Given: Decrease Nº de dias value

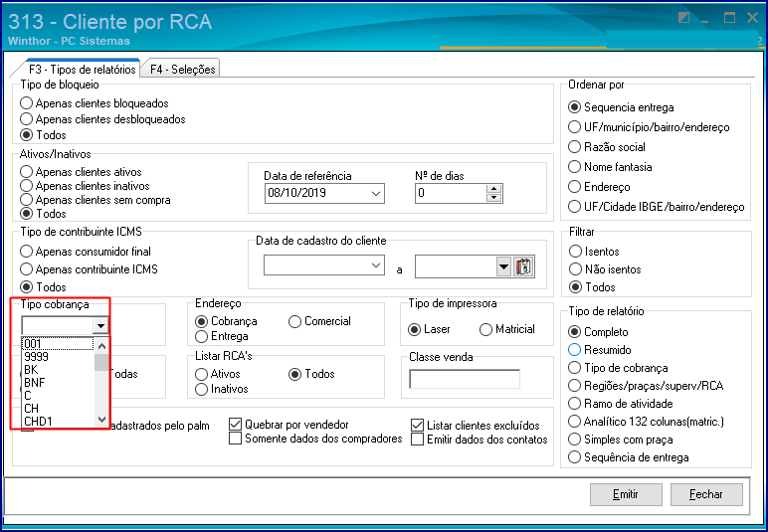Looking at the screenshot, I should [494, 198].
